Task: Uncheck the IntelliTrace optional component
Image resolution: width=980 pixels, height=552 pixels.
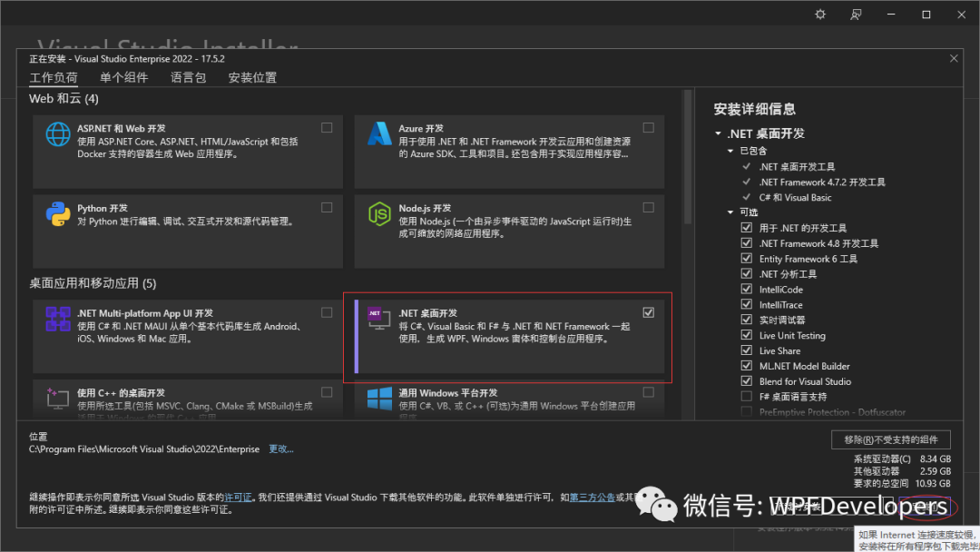Action: (746, 304)
